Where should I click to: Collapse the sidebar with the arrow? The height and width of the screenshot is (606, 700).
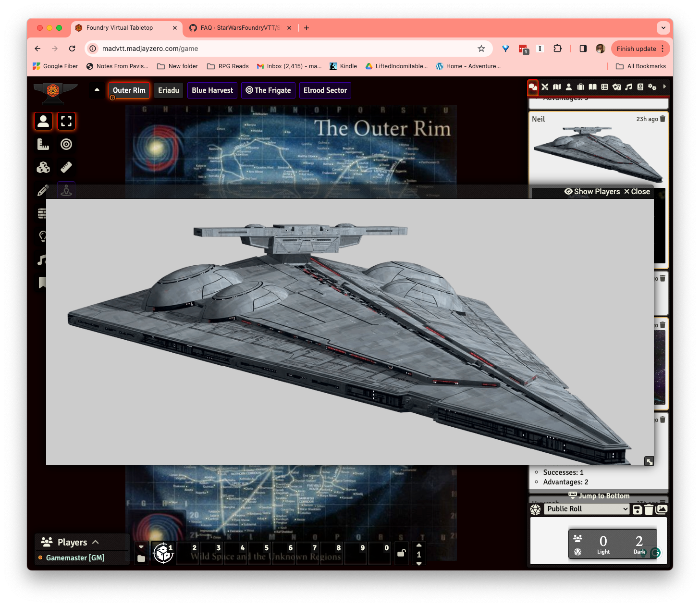pyautogui.click(x=664, y=87)
